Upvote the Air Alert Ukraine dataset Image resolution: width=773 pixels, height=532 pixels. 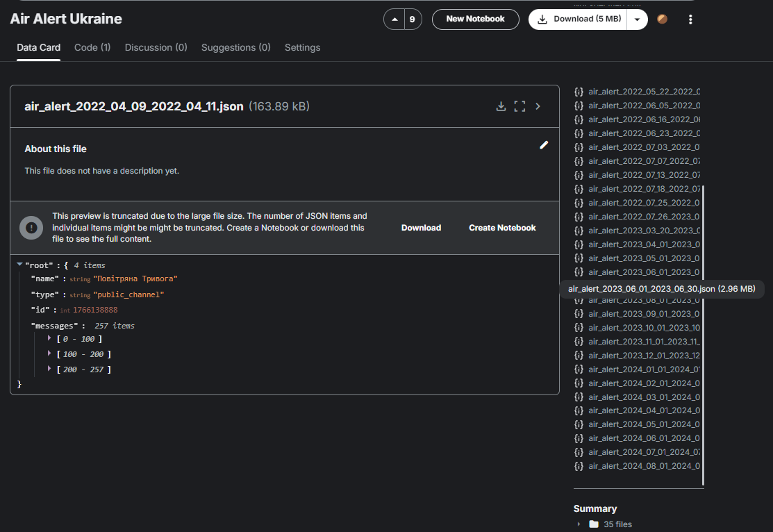[x=394, y=19]
